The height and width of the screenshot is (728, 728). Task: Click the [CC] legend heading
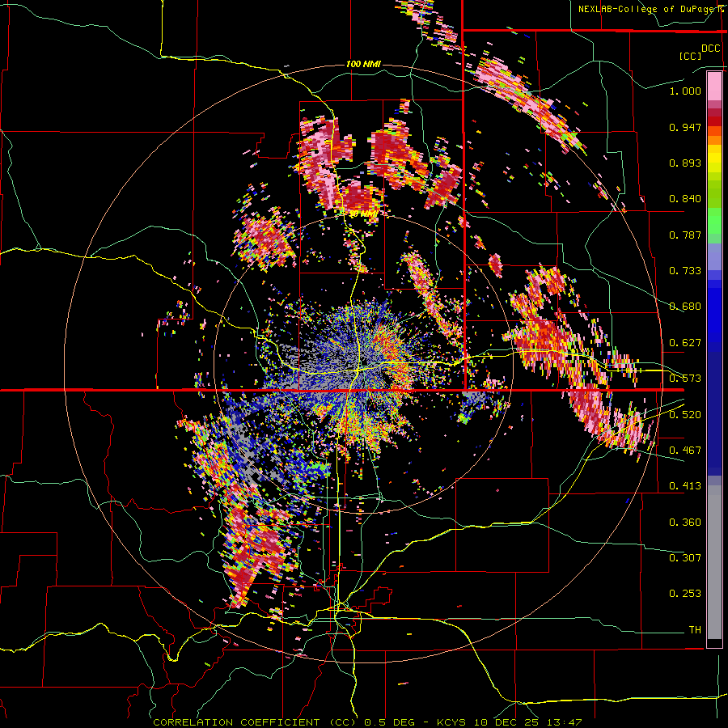pos(690,56)
